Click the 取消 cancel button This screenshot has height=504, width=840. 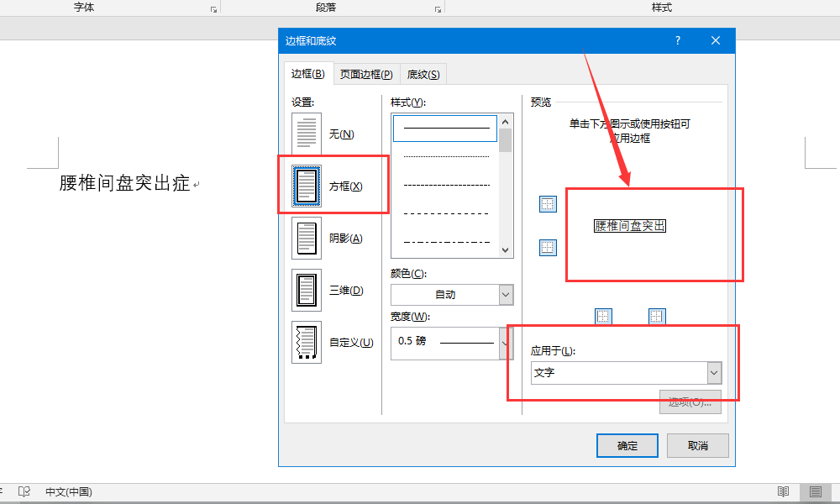697,445
